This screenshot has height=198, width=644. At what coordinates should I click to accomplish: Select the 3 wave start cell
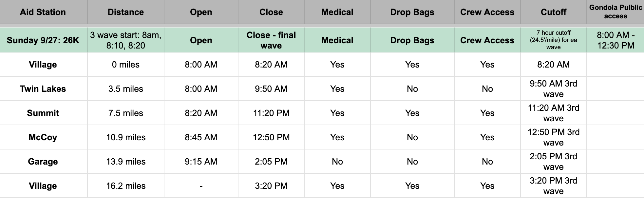(126, 40)
